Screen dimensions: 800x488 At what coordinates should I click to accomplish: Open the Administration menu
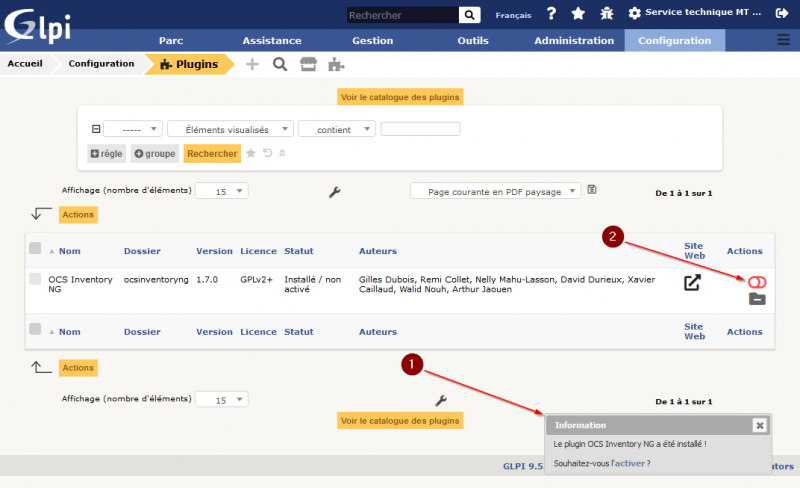574,41
